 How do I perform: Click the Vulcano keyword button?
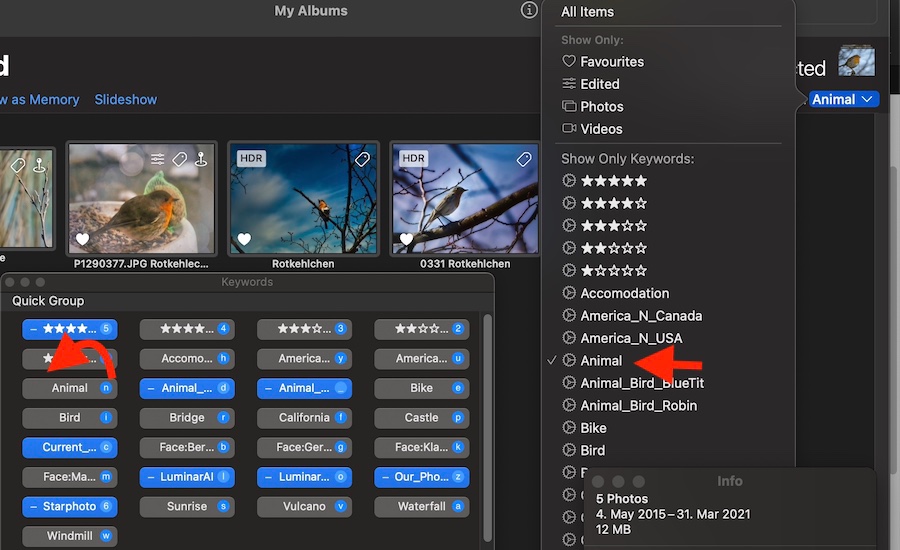[x=304, y=506]
